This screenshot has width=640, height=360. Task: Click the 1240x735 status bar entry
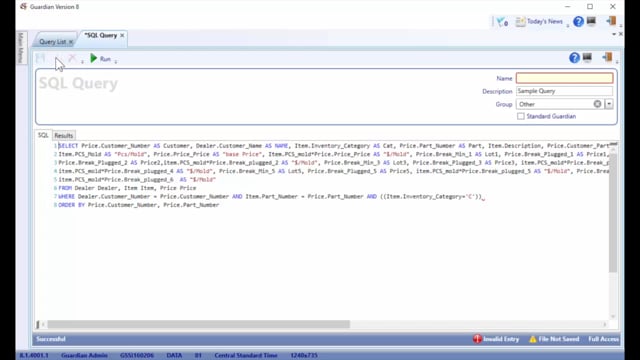click(x=304, y=356)
